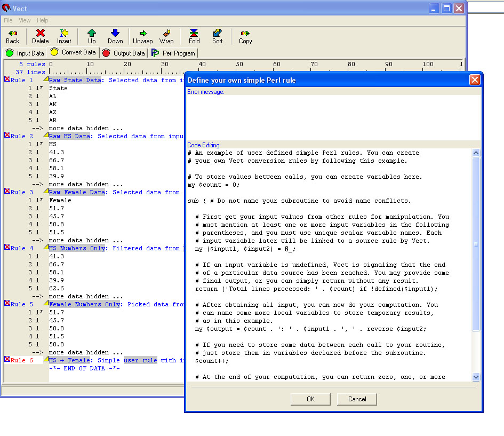Screen dimensions: 504x436
Task: Click the '6 rules' count label
Action: pos(32,64)
